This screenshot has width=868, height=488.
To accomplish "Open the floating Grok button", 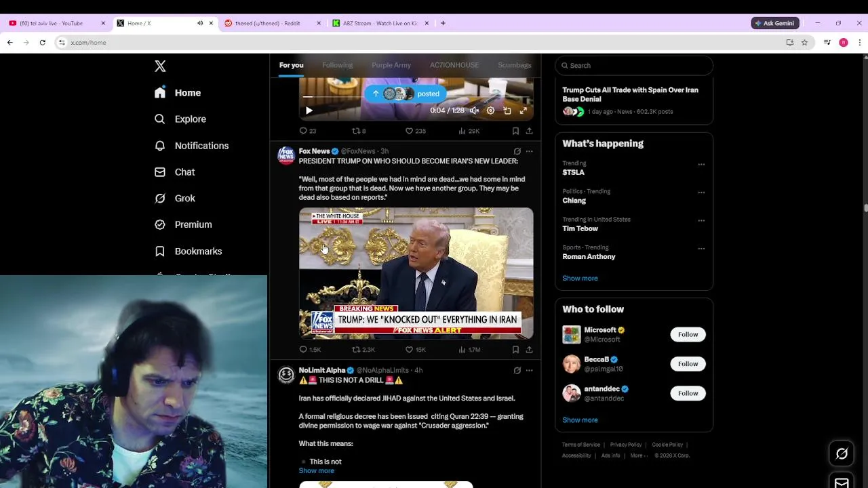I will (x=842, y=453).
